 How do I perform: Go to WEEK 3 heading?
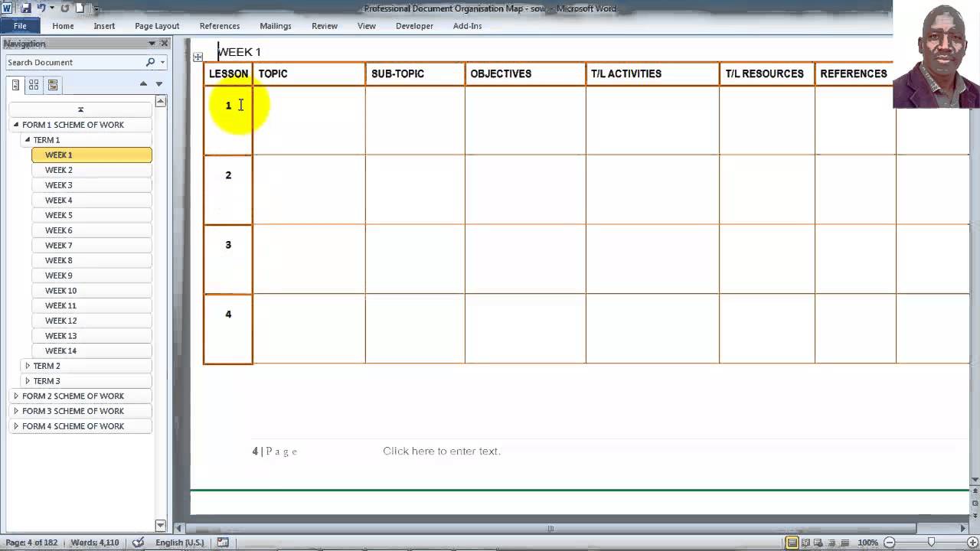coord(92,185)
